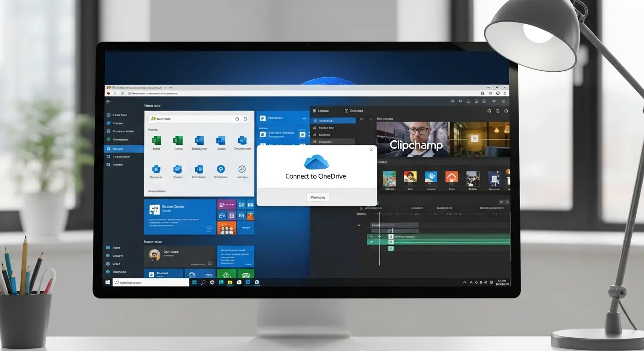Open Excel from the Start menu app grid

156,141
